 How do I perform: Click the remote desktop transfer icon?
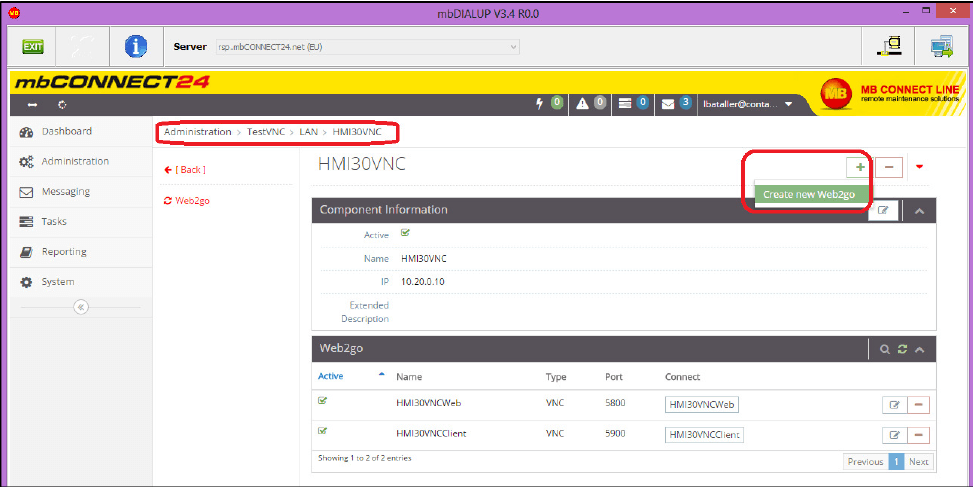(942, 47)
